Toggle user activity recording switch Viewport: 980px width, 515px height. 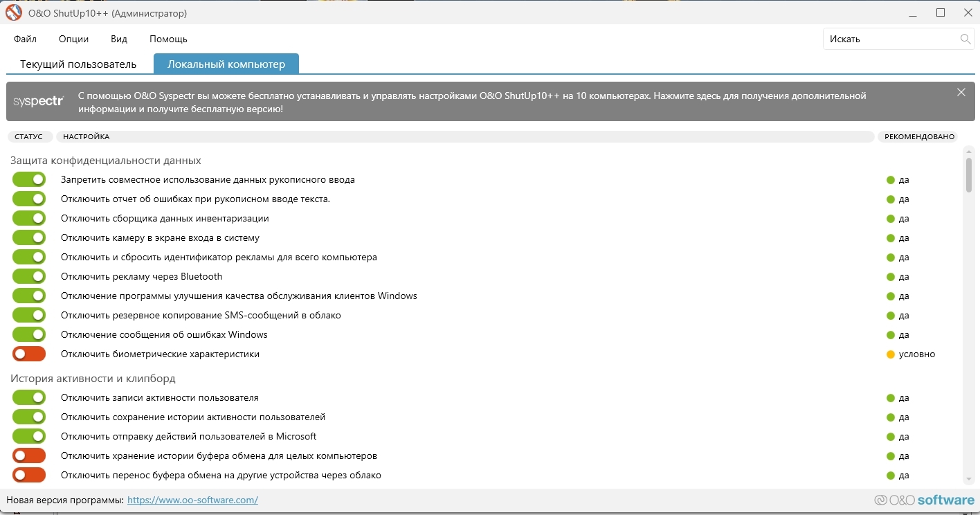click(29, 397)
